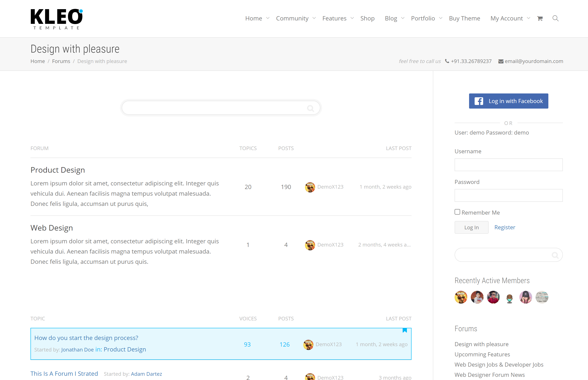This screenshot has height=380, width=588.
Task: Expand the My Account dropdown arrow
Action: click(529, 18)
